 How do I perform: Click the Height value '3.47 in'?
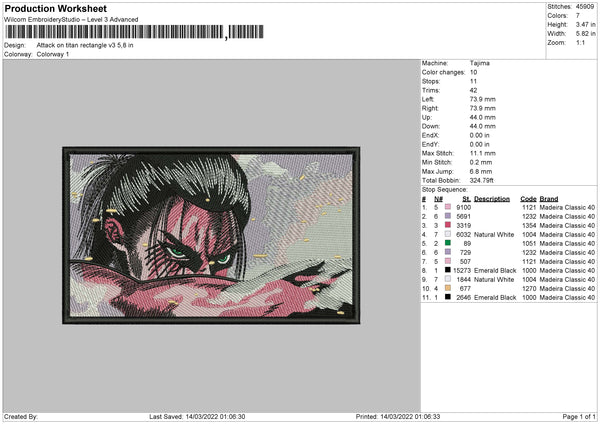(586, 24)
